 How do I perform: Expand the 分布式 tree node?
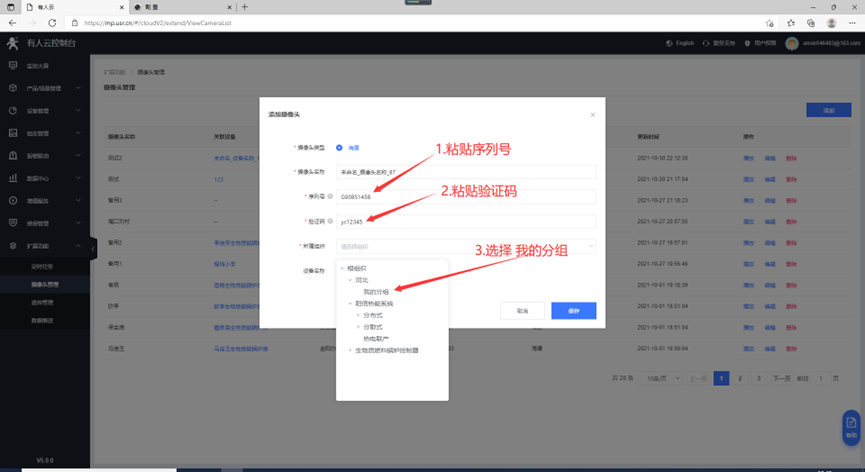358,315
